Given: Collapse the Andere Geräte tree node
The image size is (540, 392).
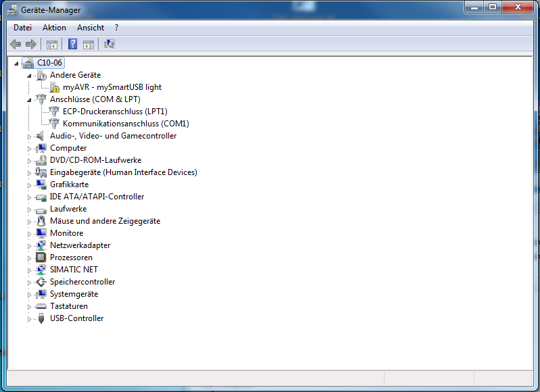Looking at the screenshot, I should pos(29,76).
